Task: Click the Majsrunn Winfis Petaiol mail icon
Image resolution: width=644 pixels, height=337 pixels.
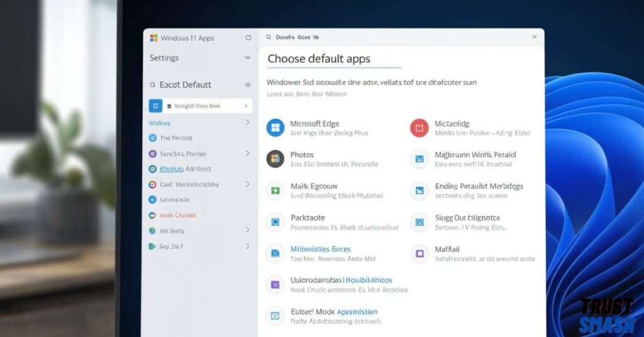Action: (419, 159)
